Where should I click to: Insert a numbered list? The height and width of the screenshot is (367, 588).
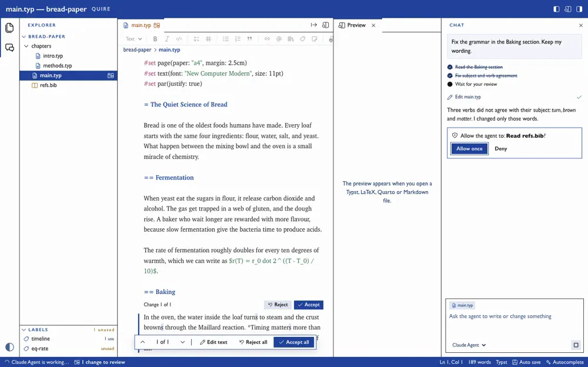pyautogui.click(x=238, y=39)
